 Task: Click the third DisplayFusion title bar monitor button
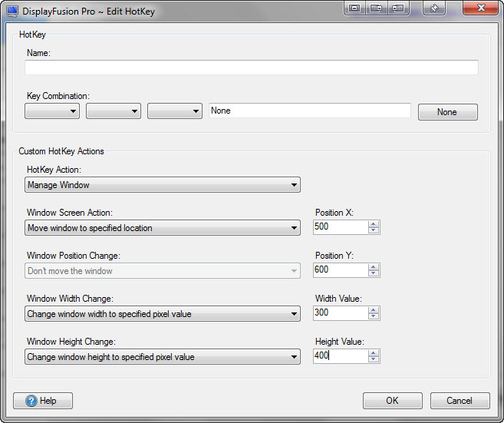point(397,8)
